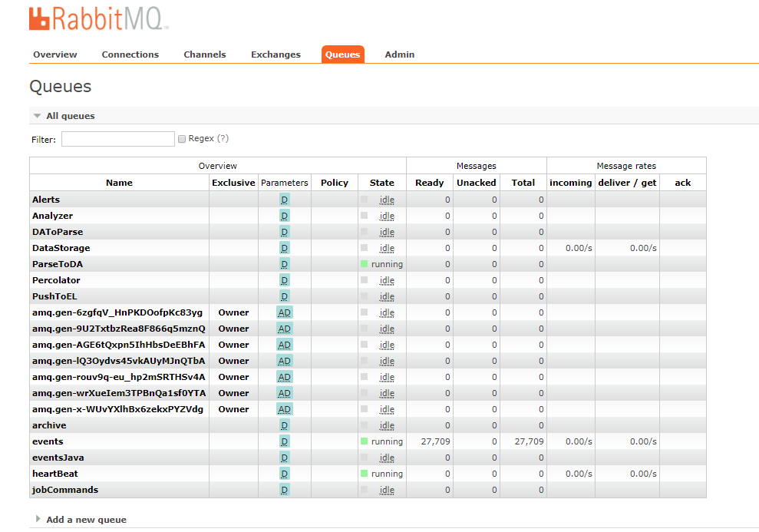The width and height of the screenshot is (759, 532).
Task: Click green running indicator for events
Action: point(364,441)
